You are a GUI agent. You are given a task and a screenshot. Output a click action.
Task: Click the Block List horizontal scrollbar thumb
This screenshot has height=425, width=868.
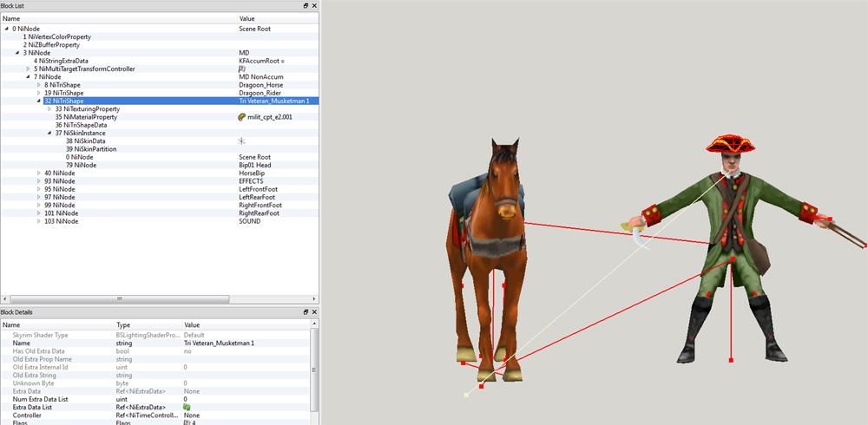118,299
